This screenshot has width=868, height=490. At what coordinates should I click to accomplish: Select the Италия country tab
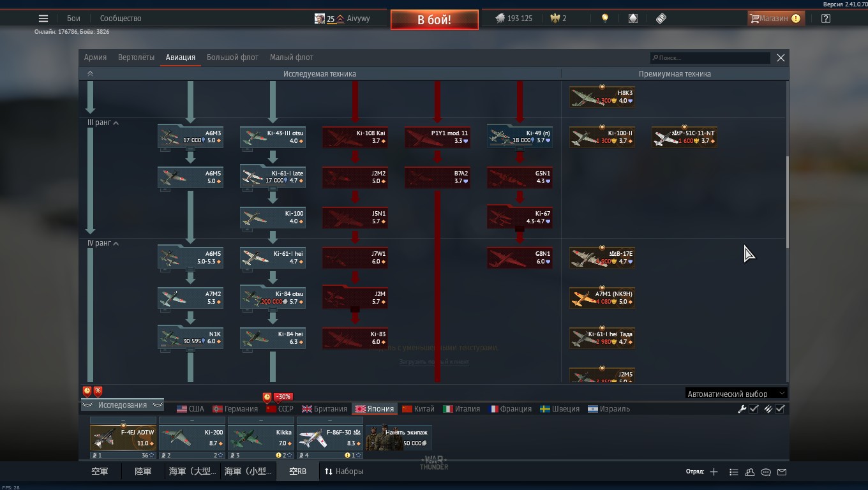tap(461, 409)
